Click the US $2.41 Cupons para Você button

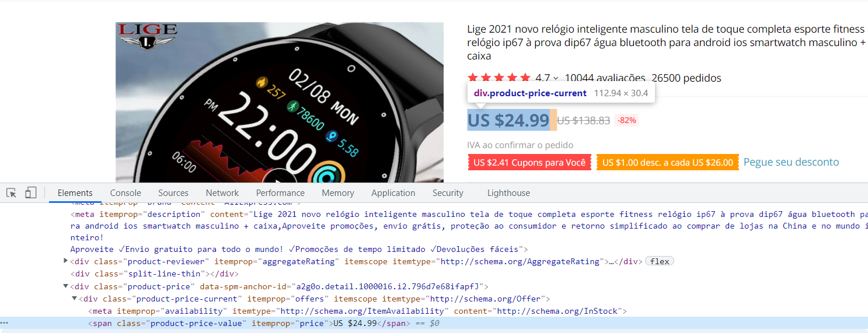click(529, 162)
